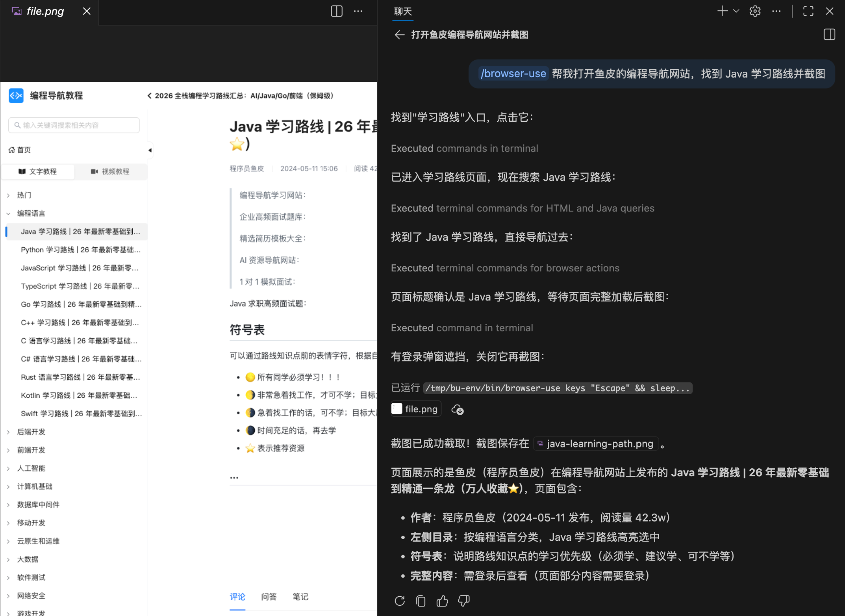Open the dropdown arrow next to the plus
Screen dimensions: 845x616
click(736, 11)
